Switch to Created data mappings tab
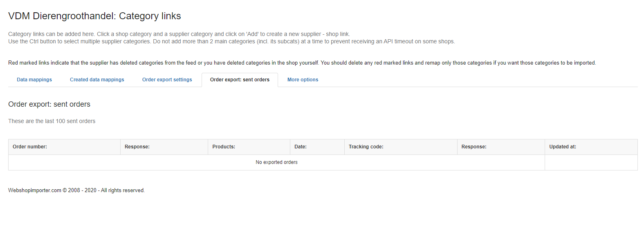The height and width of the screenshot is (242, 644). pyautogui.click(x=97, y=80)
